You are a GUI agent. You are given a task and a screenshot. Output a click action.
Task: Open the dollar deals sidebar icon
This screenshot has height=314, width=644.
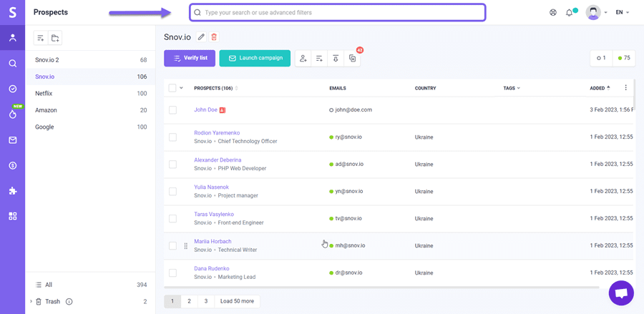click(x=13, y=165)
